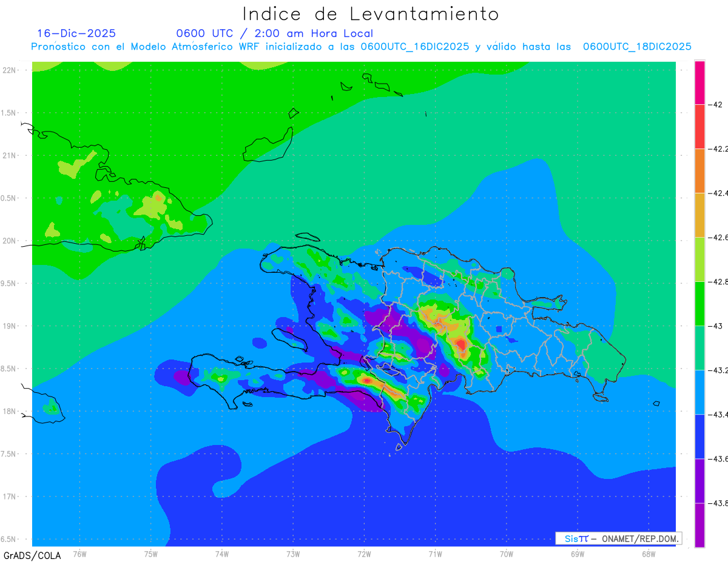Select the "76W" longitude label
The height and width of the screenshot is (562, 728).
pos(79,554)
